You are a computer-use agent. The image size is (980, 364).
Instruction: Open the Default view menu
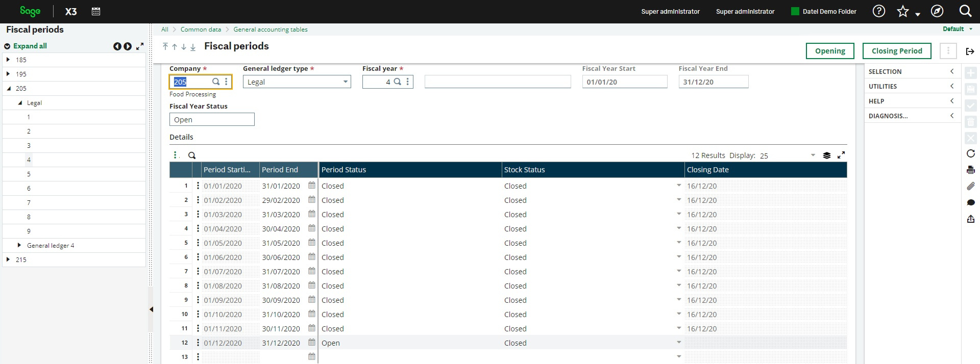pyautogui.click(x=958, y=29)
